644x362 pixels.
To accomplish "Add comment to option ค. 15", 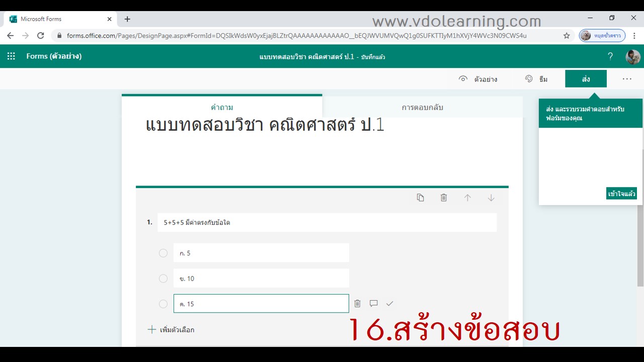I will pos(373,304).
